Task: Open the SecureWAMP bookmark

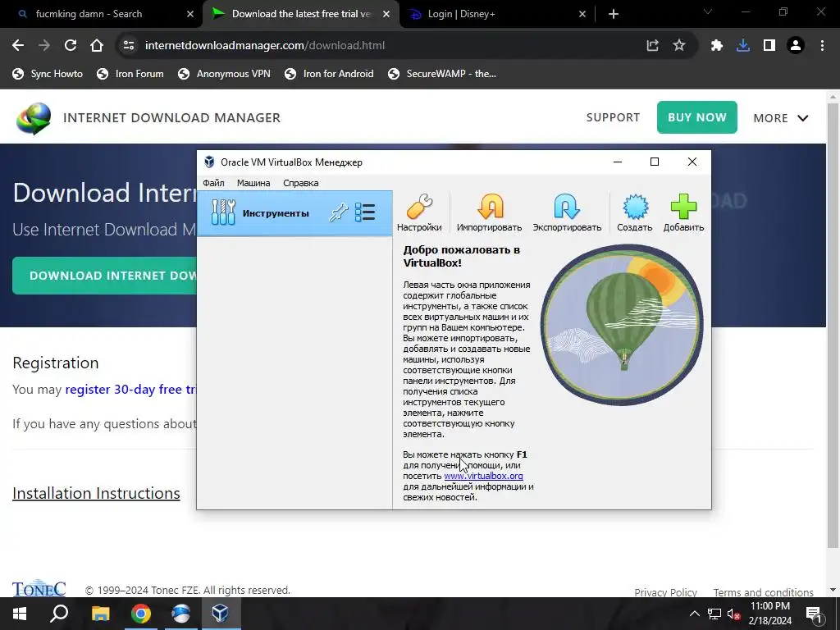Action: click(x=442, y=74)
